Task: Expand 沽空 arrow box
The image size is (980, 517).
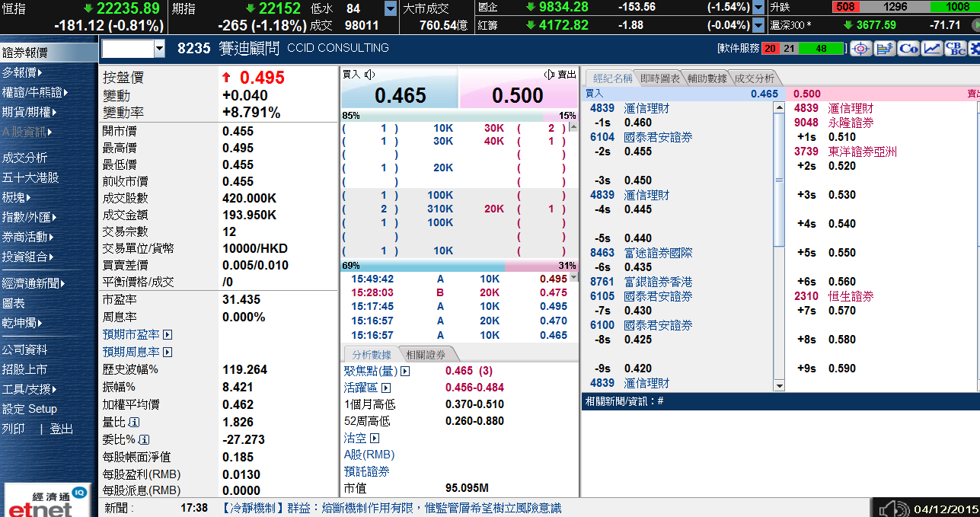Action: [x=374, y=438]
